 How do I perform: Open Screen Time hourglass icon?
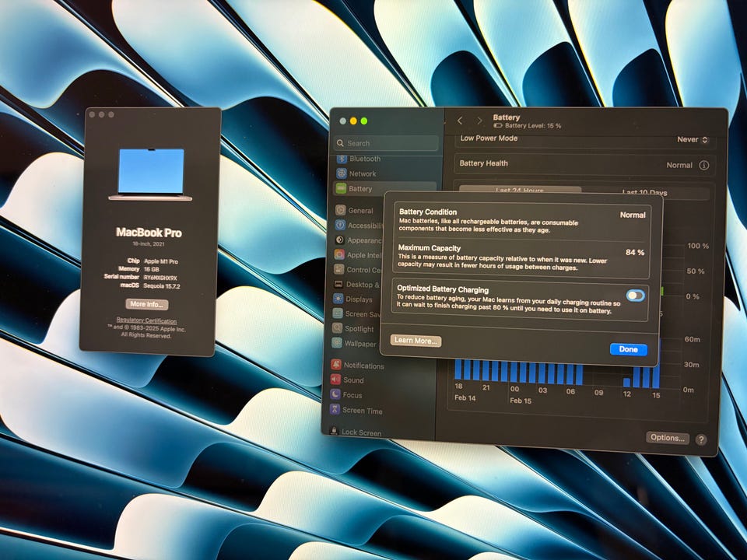click(x=335, y=410)
